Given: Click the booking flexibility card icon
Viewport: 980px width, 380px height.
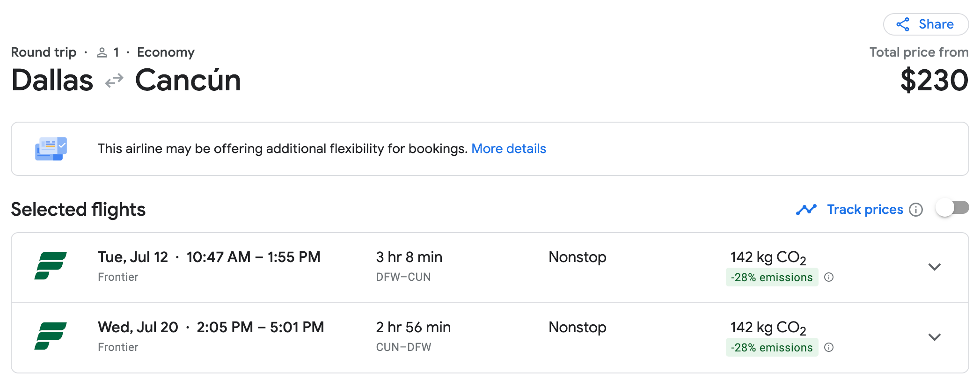Looking at the screenshot, I should click(x=51, y=149).
